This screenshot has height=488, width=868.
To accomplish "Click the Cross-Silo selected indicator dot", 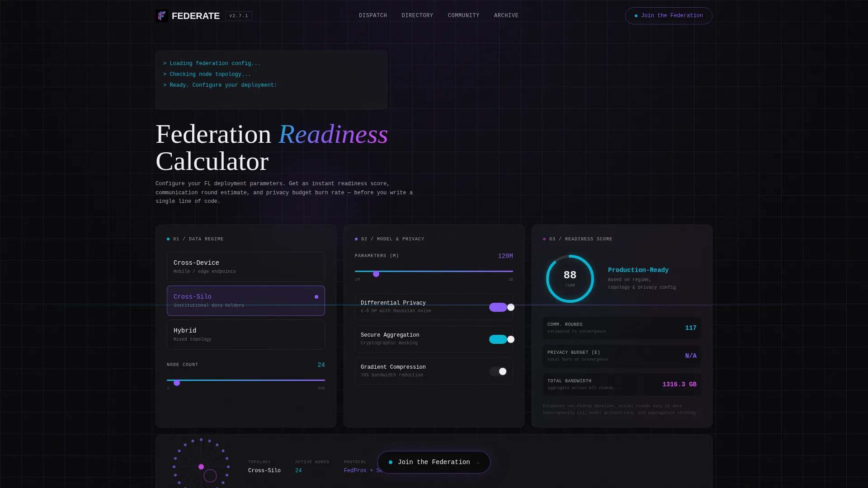I will tap(316, 297).
